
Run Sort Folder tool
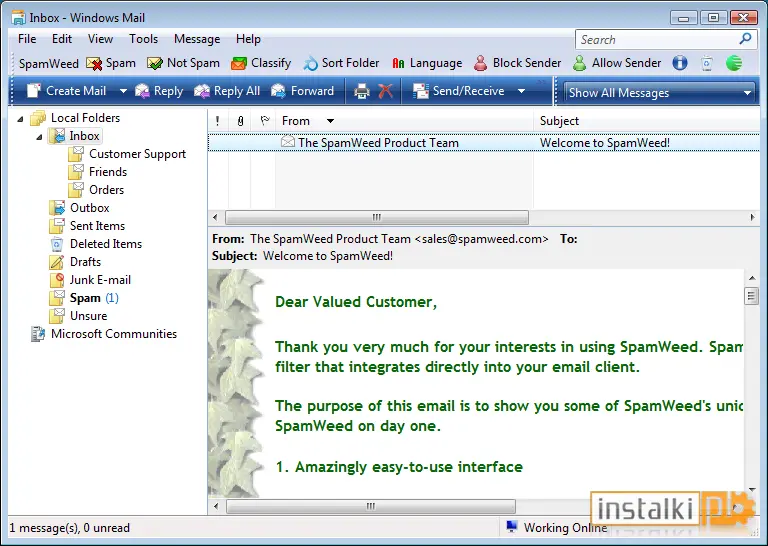pos(341,63)
